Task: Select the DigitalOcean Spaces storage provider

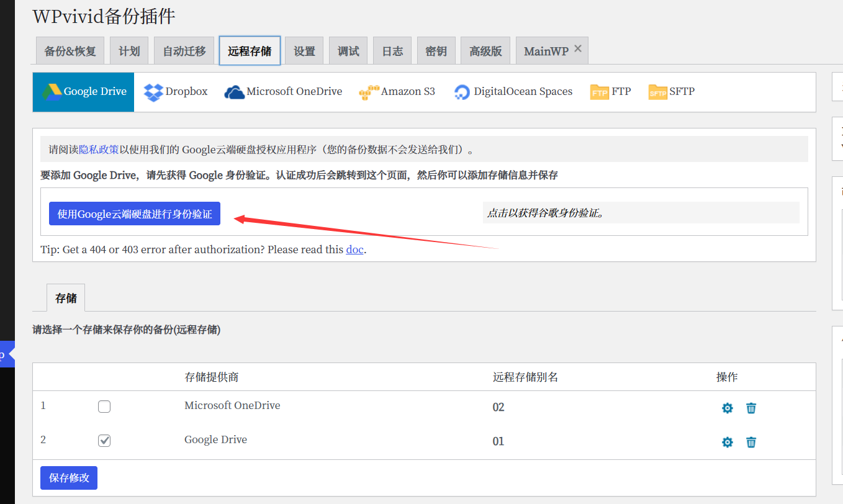Action: point(513,92)
